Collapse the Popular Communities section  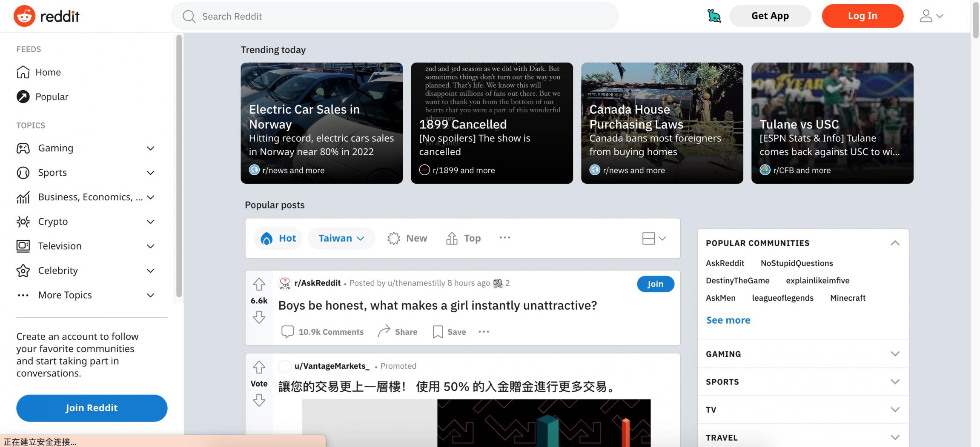point(895,243)
